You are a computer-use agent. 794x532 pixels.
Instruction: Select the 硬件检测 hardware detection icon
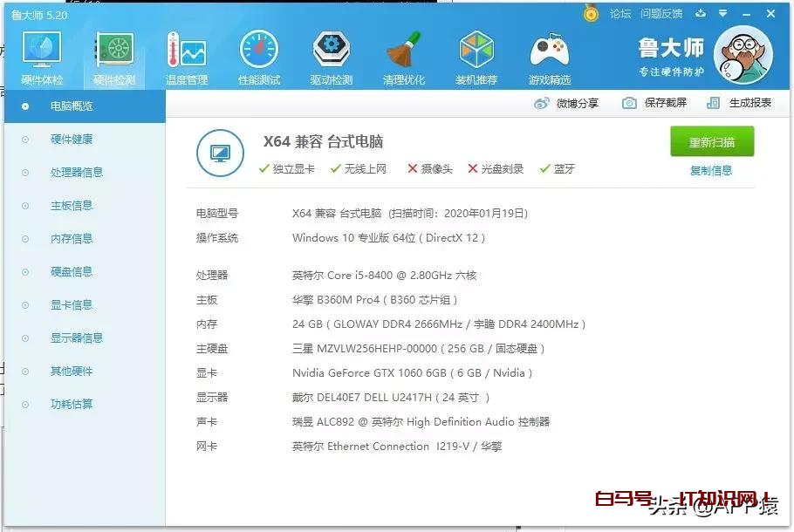pyautogui.click(x=113, y=54)
